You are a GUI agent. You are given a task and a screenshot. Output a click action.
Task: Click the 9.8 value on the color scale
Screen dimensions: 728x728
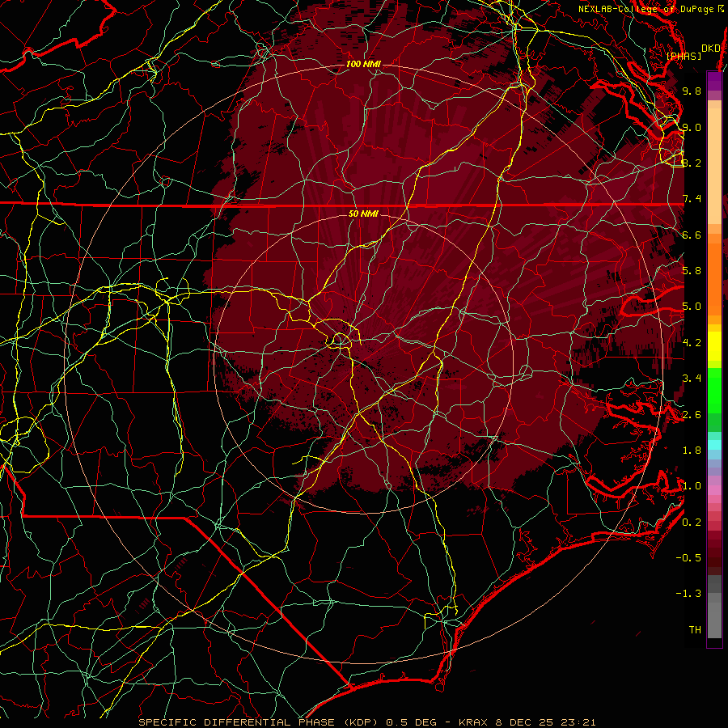(692, 91)
